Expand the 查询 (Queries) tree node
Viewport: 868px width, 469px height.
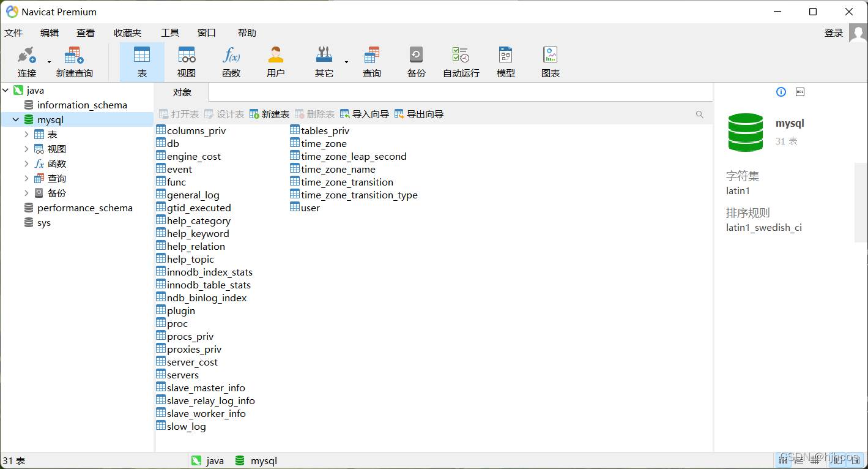(x=26, y=179)
